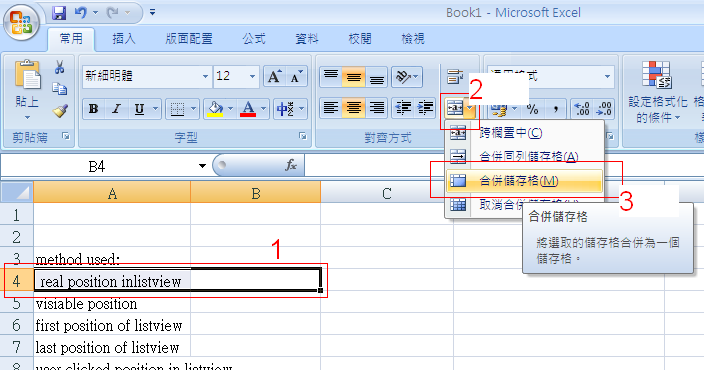Copy selection with copy icon

coord(59,88)
